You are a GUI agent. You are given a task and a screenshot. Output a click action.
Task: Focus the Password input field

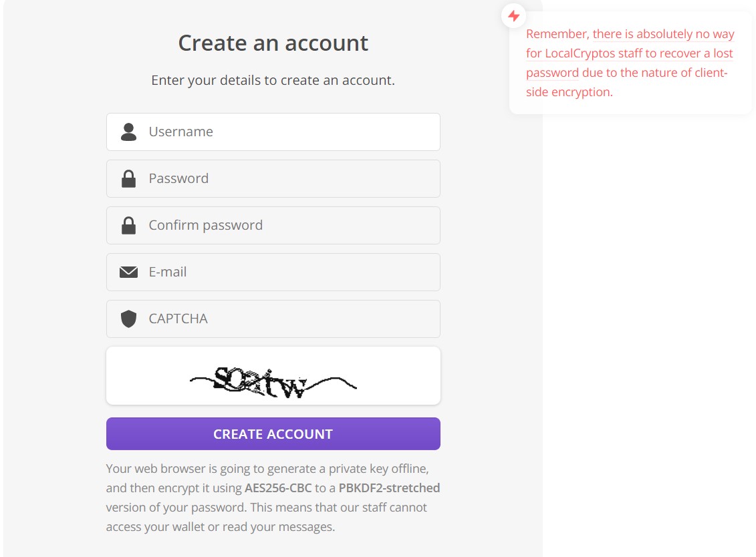tap(273, 179)
